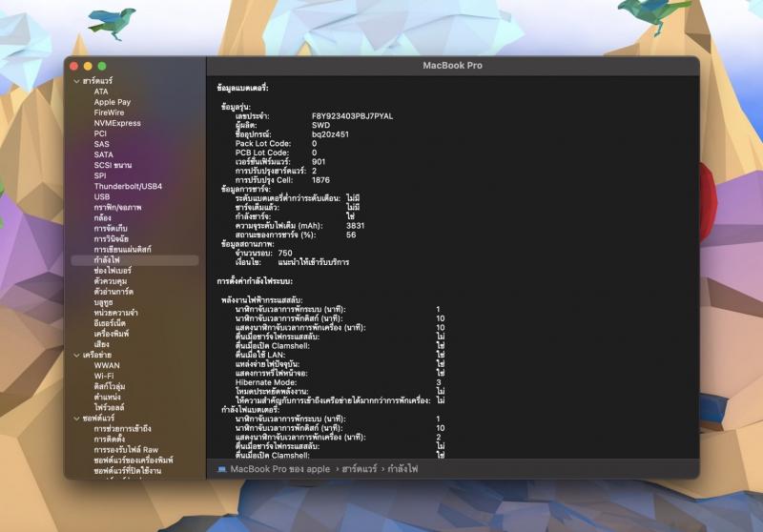
Task: Select the กำลังไฟ power item
Action: click(x=107, y=259)
